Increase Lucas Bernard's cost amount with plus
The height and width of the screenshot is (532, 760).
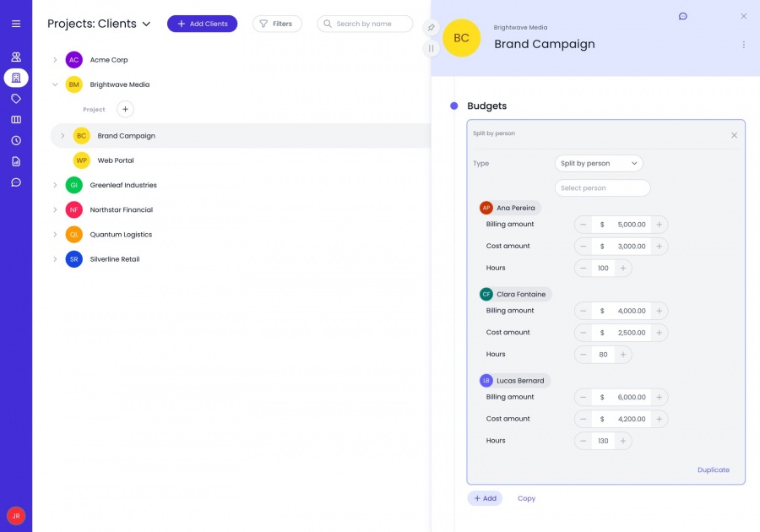pyautogui.click(x=659, y=419)
